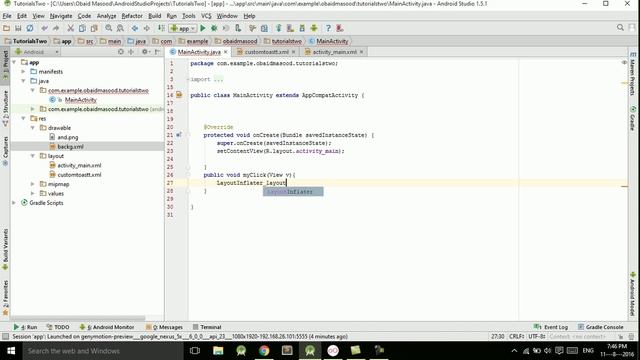640x360 pixels.
Task: Open the Refactor menu
Action: pos(132,16)
